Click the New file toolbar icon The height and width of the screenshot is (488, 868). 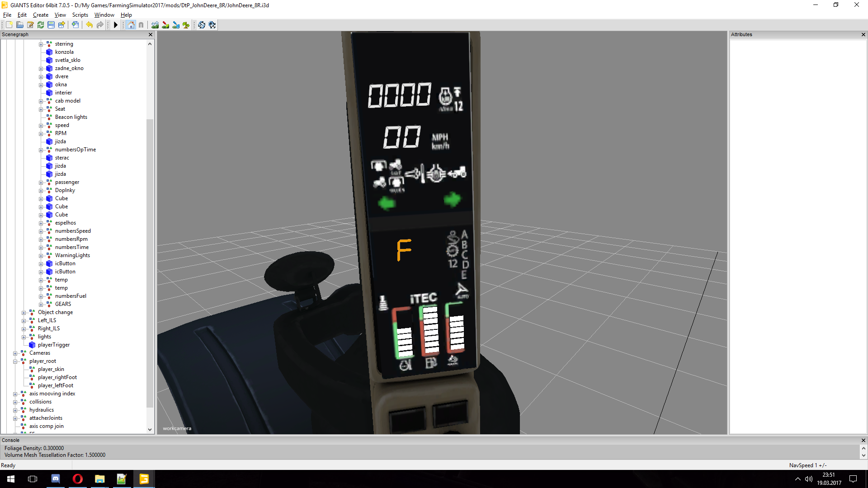[9, 25]
